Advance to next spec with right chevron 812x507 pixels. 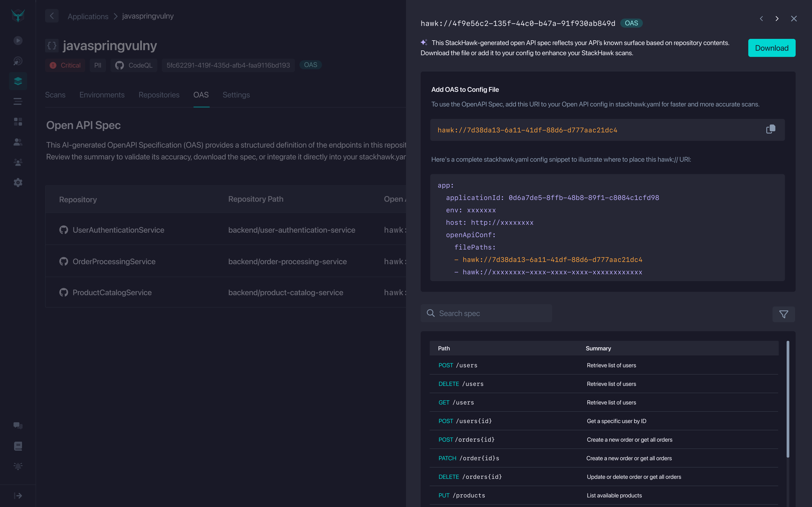coord(777,18)
